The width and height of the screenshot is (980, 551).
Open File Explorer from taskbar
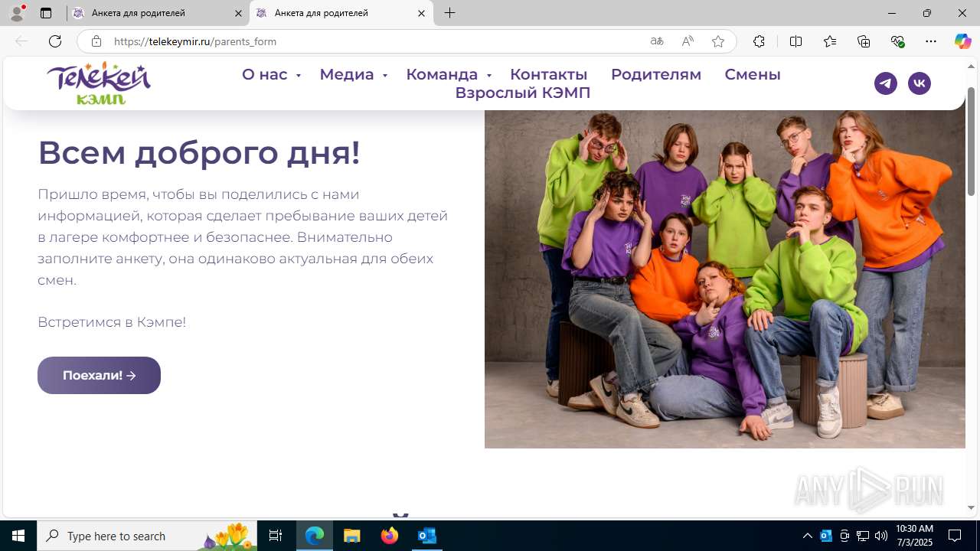click(x=352, y=536)
